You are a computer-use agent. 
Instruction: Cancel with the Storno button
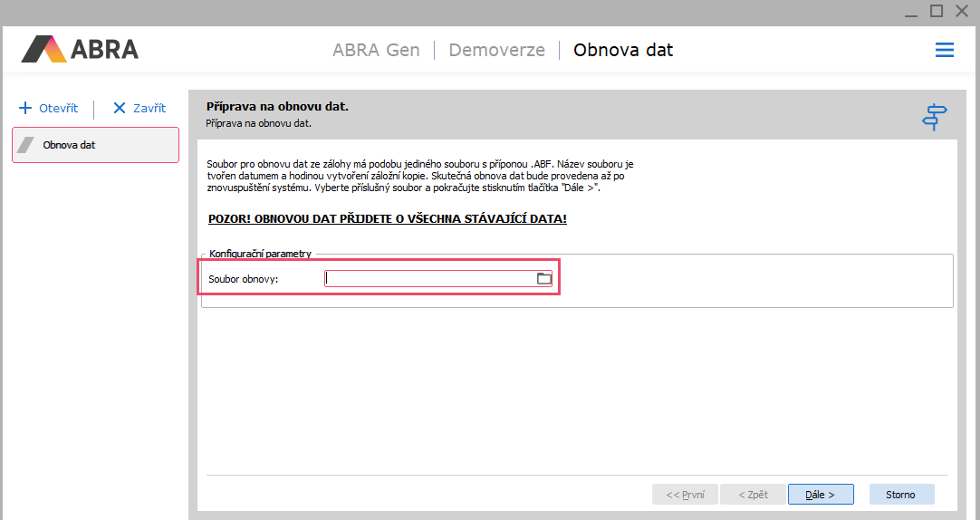(x=901, y=495)
